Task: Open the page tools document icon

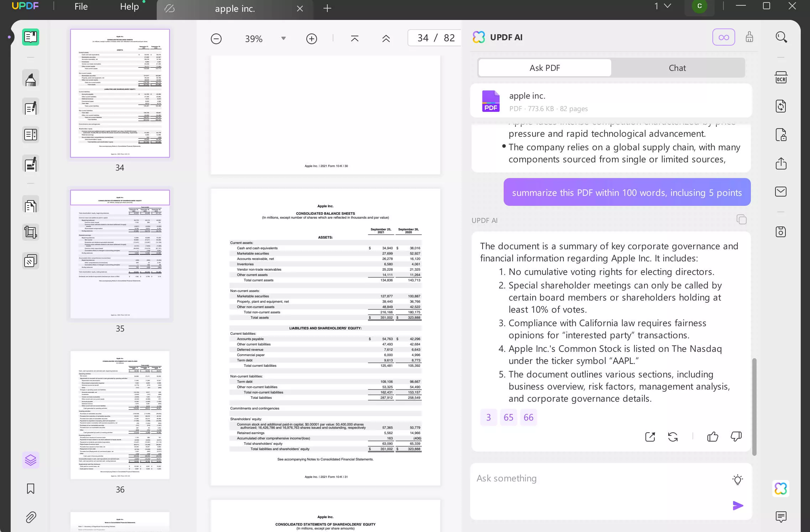Action: [x=31, y=205]
